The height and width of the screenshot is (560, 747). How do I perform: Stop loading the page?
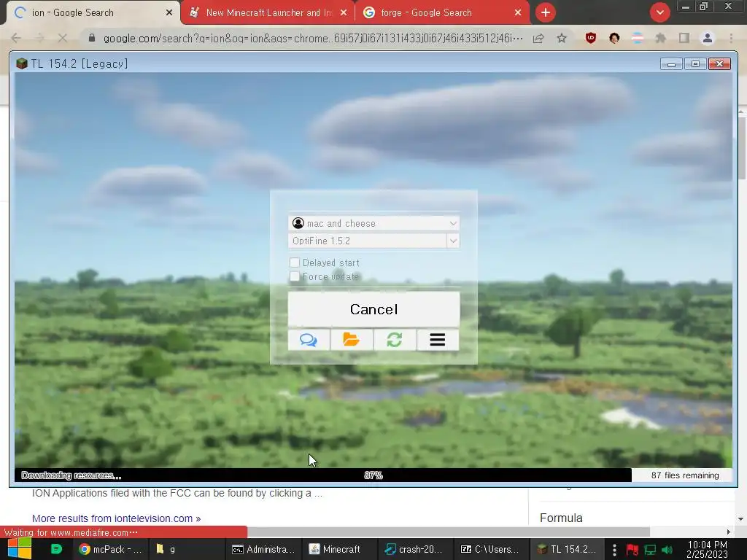(63, 38)
